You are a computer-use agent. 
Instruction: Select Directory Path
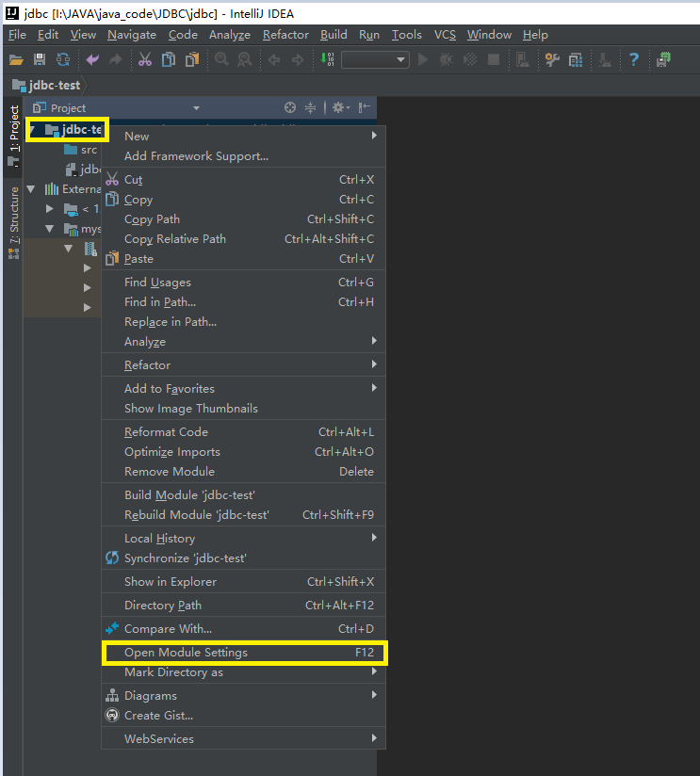point(243,606)
